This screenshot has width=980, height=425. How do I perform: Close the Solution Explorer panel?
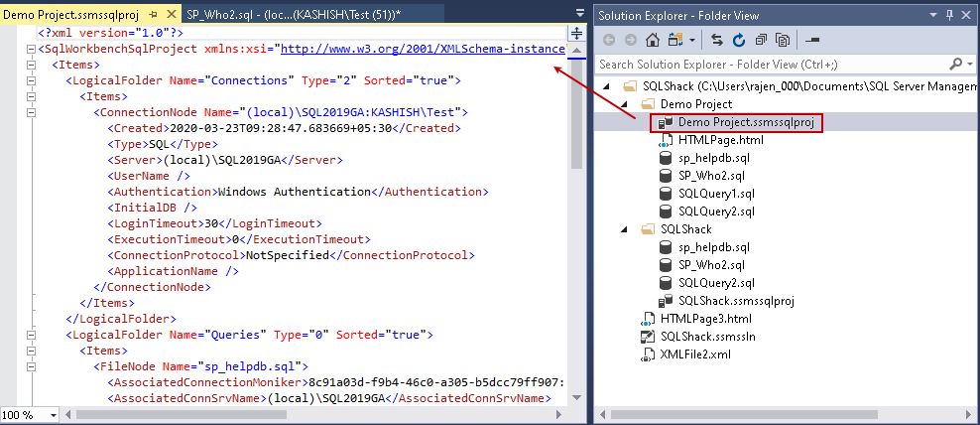[x=966, y=15]
